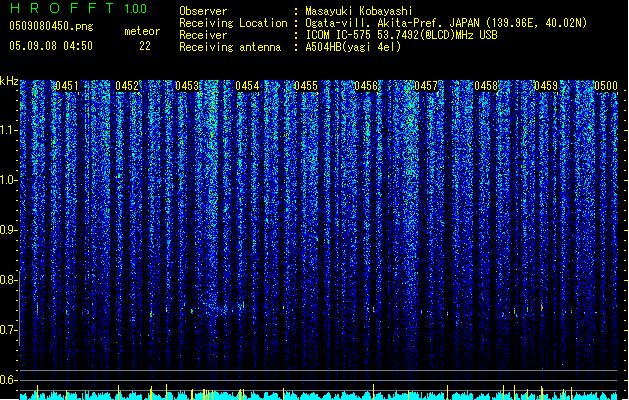
Task: Click time marker 0456
Action: pos(366,86)
